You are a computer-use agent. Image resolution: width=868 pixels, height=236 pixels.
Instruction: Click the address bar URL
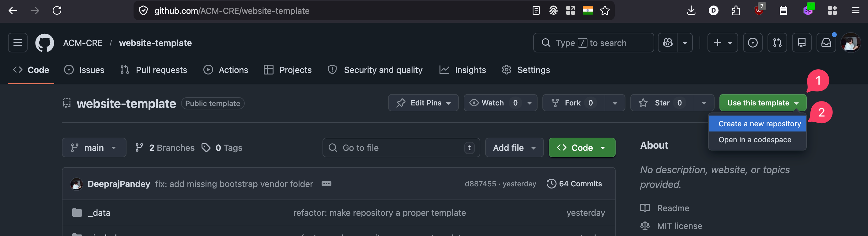point(232,11)
